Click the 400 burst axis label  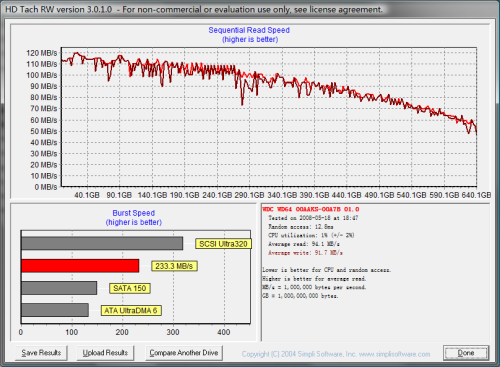tap(224, 332)
